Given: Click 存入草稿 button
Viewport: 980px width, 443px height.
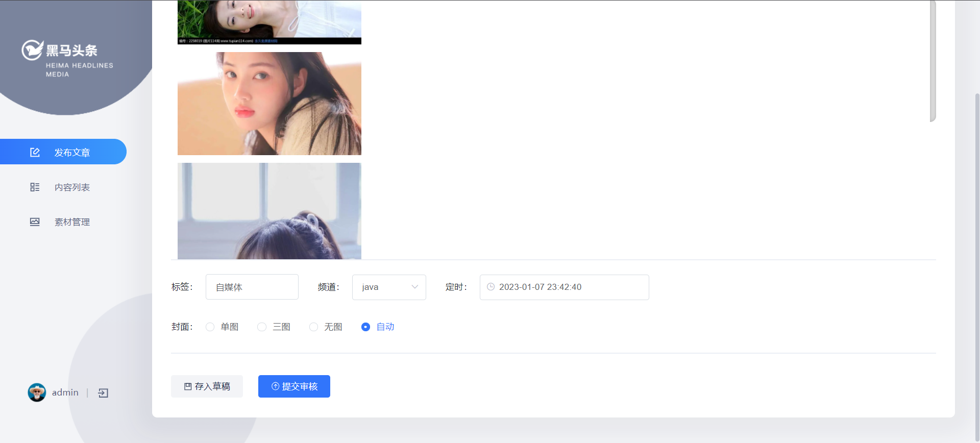Looking at the screenshot, I should coord(207,386).
